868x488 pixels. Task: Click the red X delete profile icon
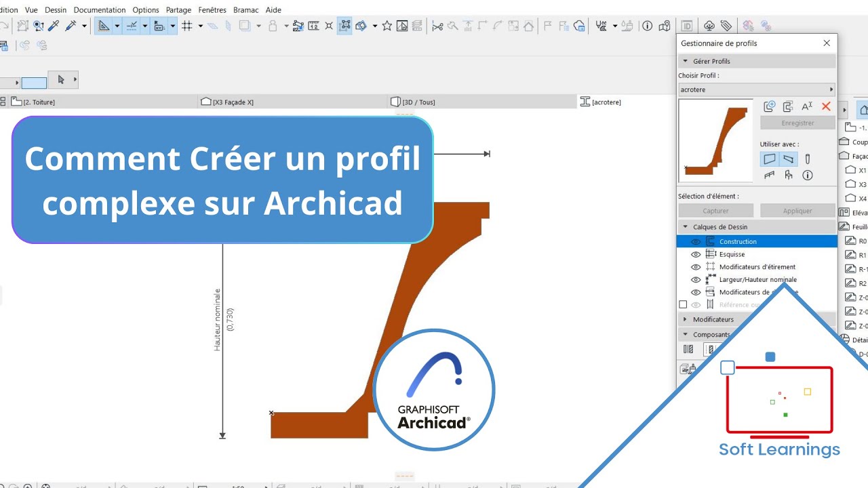point(826,106)
